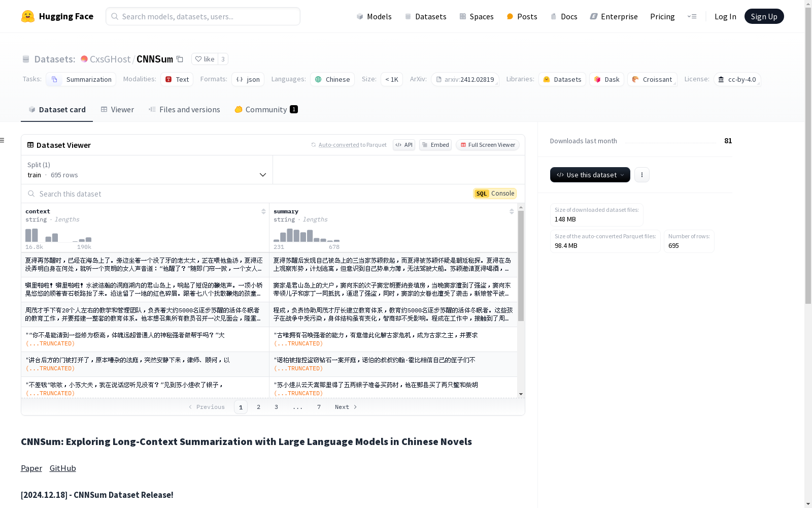This screenshot has height=508, width=812.
Task: Click the page 1 pagination button
Action: 241,407
